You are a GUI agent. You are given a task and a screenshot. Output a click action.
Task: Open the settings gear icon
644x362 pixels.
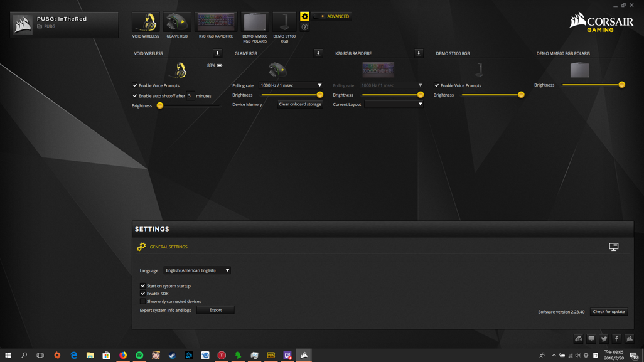click(x=304, y=16)
